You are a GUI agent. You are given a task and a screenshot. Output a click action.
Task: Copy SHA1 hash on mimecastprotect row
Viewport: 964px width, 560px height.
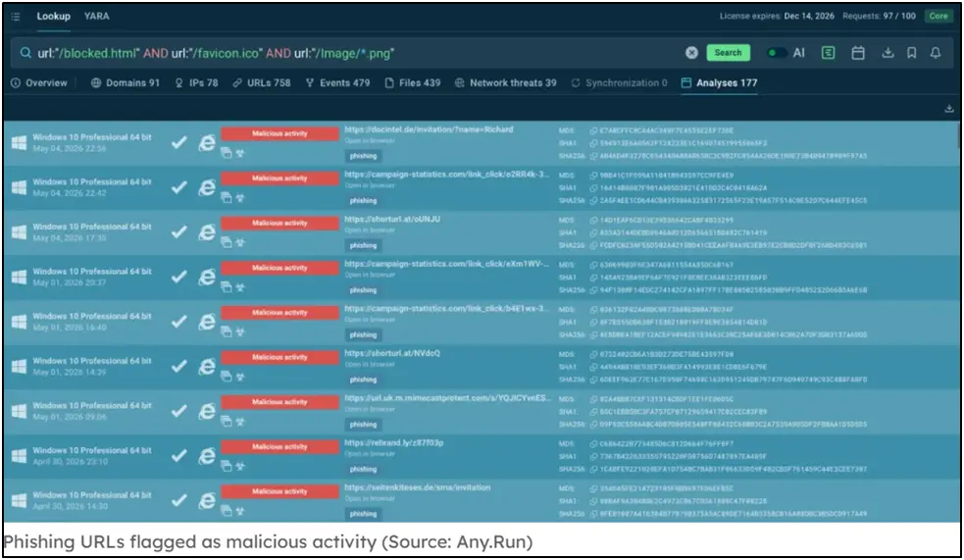tap(593, 412)
